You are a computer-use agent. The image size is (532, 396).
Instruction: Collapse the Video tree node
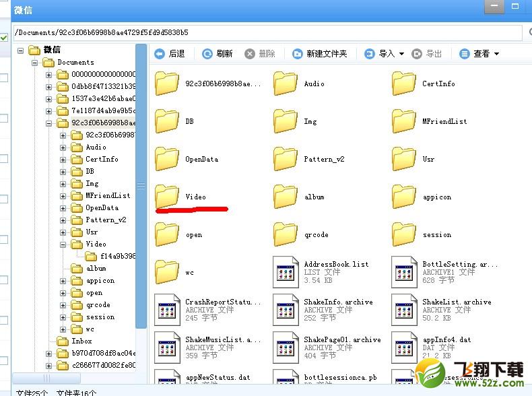pos(63,244)
